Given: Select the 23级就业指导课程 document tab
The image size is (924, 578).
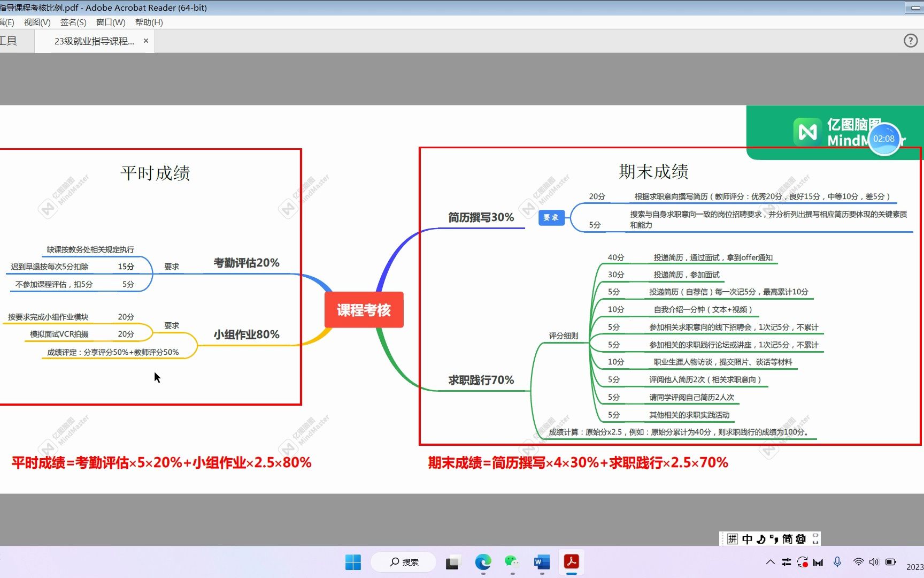Looking at the screenshot, I should tap(94, 41).
